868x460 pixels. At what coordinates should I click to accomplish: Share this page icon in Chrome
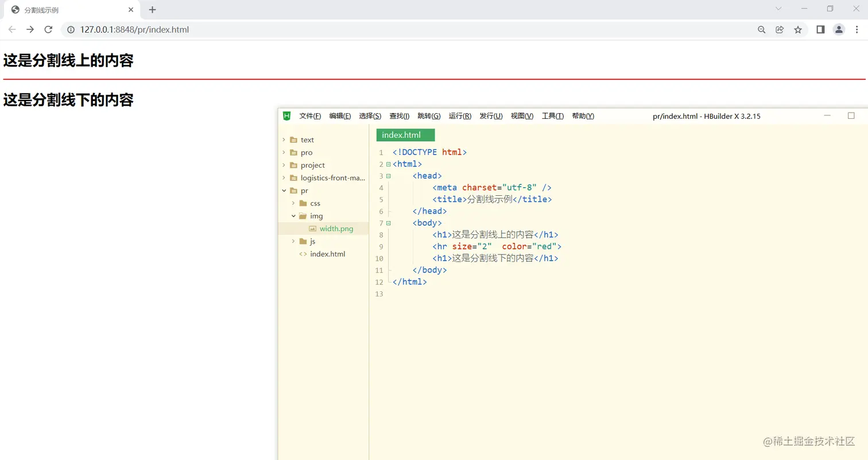780,30
